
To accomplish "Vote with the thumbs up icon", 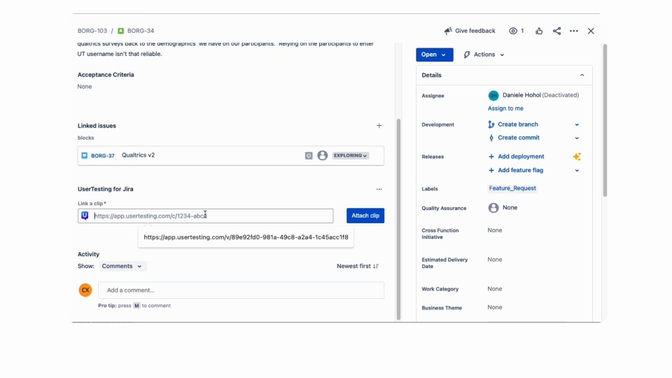I will pos(539,31).
